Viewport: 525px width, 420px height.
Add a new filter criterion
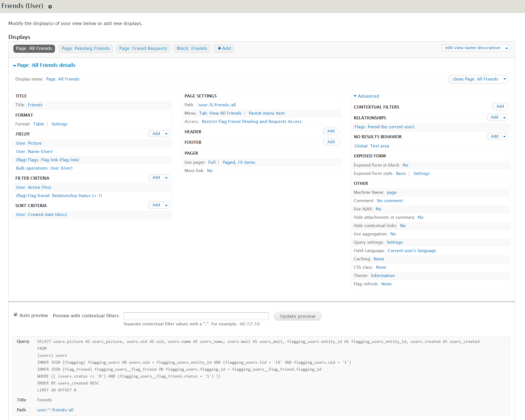[x=156, y=177]
